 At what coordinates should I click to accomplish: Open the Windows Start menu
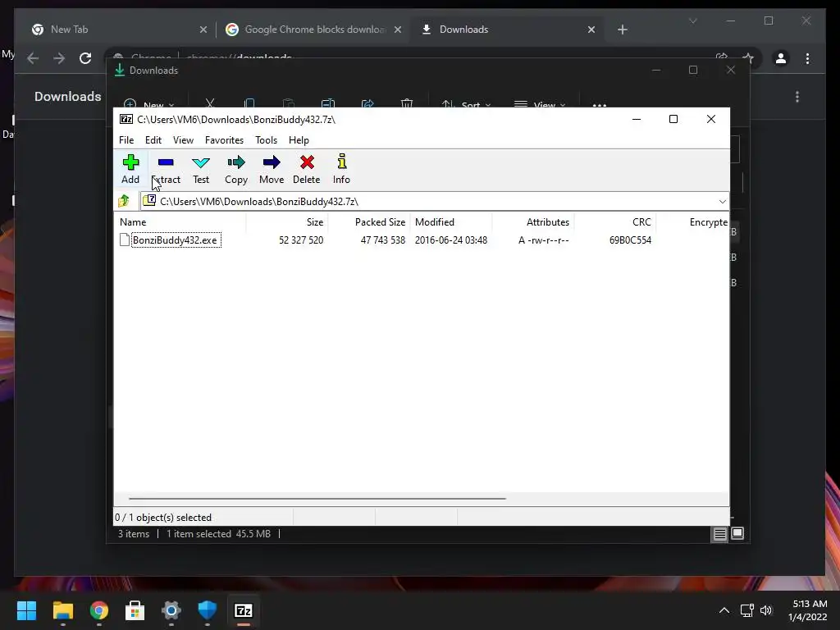pyautogui.click(x=26, y=610)
